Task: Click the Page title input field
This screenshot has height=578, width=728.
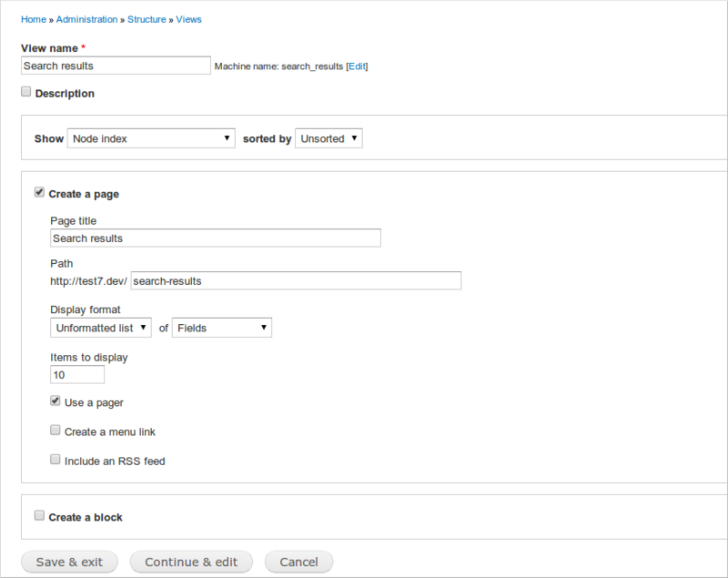Action: click(215, 238)
